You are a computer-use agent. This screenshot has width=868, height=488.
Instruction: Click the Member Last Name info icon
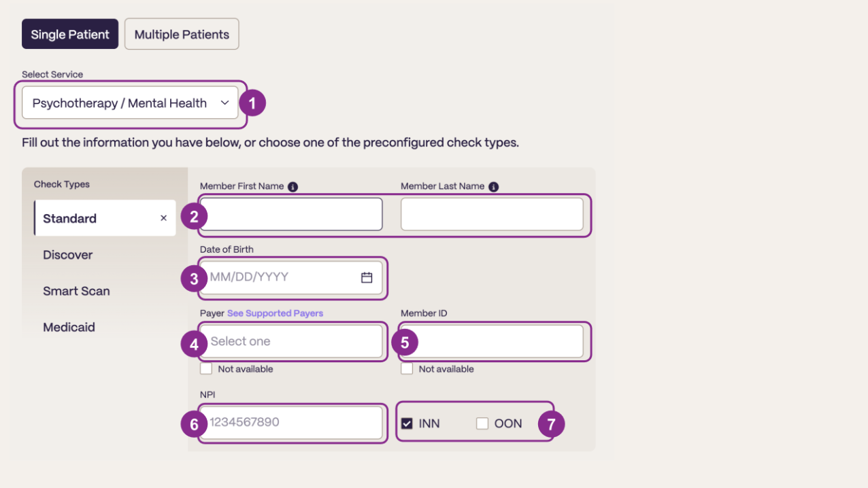(x=494, y=187)
